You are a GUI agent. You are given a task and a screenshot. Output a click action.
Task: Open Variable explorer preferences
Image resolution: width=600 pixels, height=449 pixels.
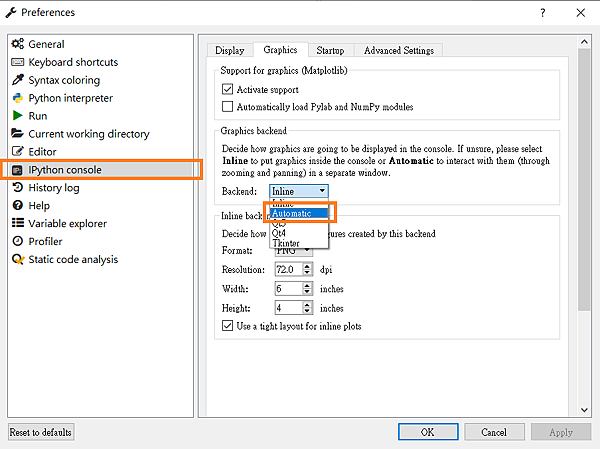67,223
